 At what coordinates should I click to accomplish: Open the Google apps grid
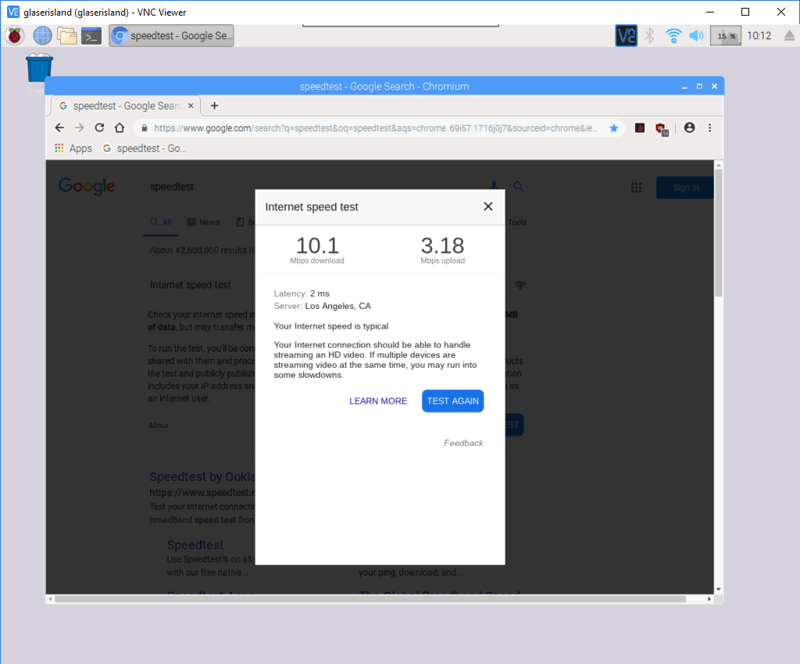point(637,187)
